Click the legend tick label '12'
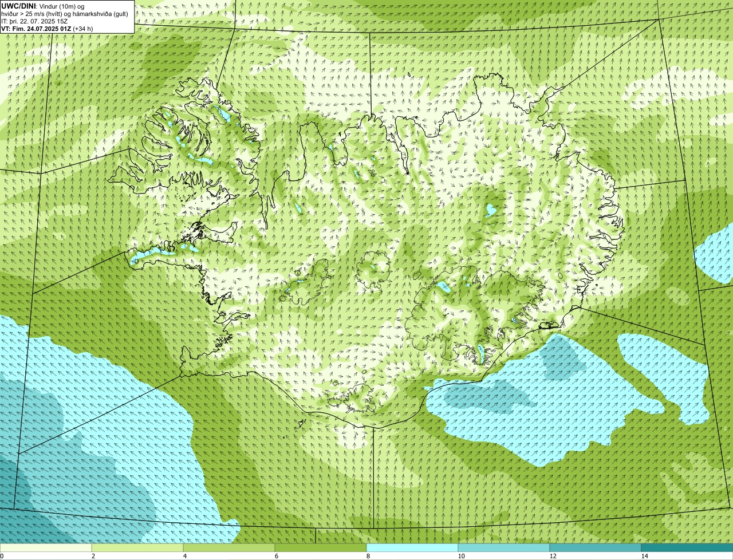 point(553,556)
